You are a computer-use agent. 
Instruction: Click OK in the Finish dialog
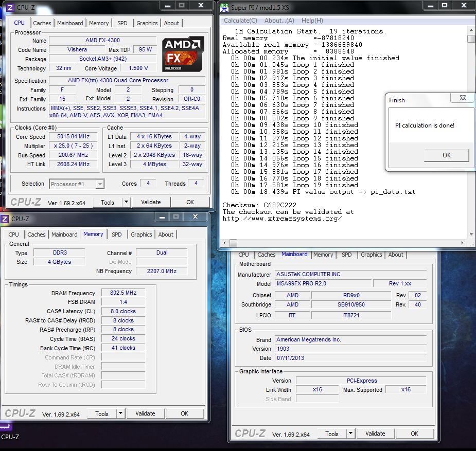447,155
